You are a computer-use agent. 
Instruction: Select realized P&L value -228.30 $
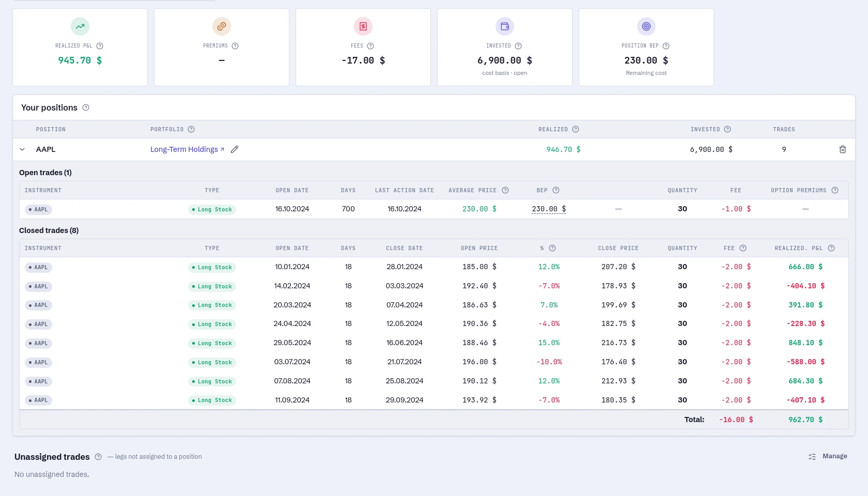[805, 324]
